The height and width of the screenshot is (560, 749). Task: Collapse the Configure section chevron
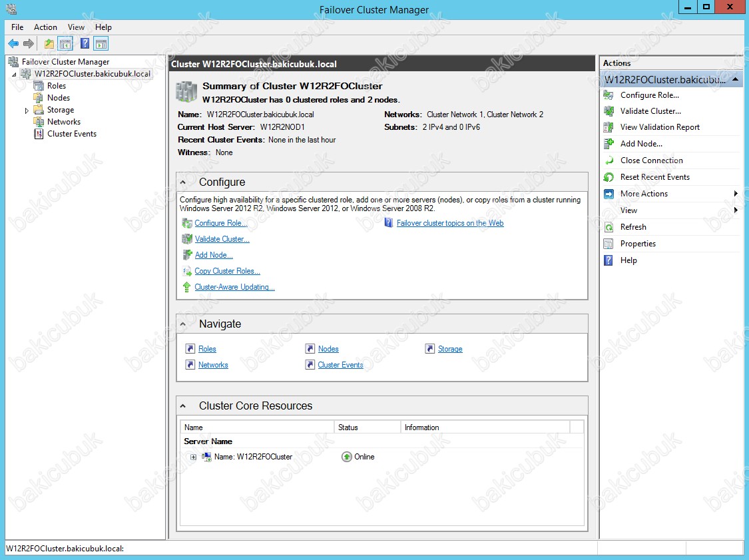(x=183, y=182)
